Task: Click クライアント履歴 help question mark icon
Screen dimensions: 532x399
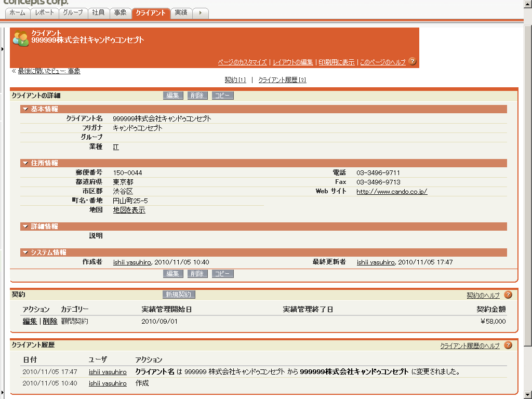Action: (x=508, y=345)
